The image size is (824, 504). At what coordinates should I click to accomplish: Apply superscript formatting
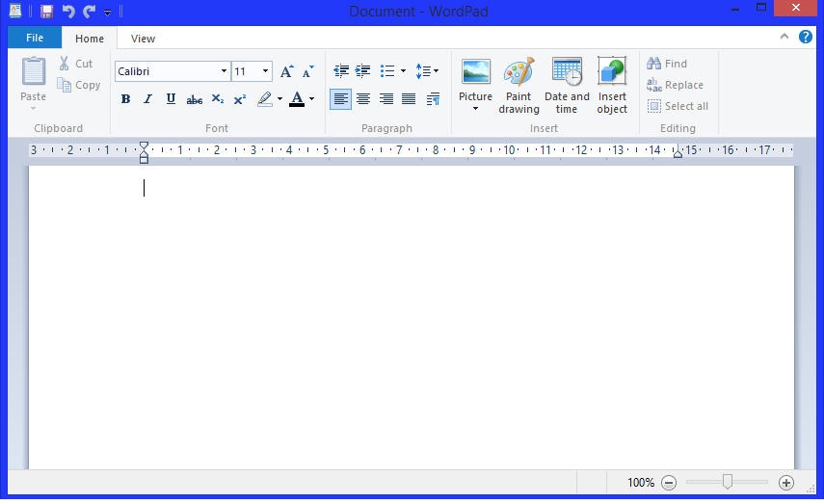(x=240, y=99)
